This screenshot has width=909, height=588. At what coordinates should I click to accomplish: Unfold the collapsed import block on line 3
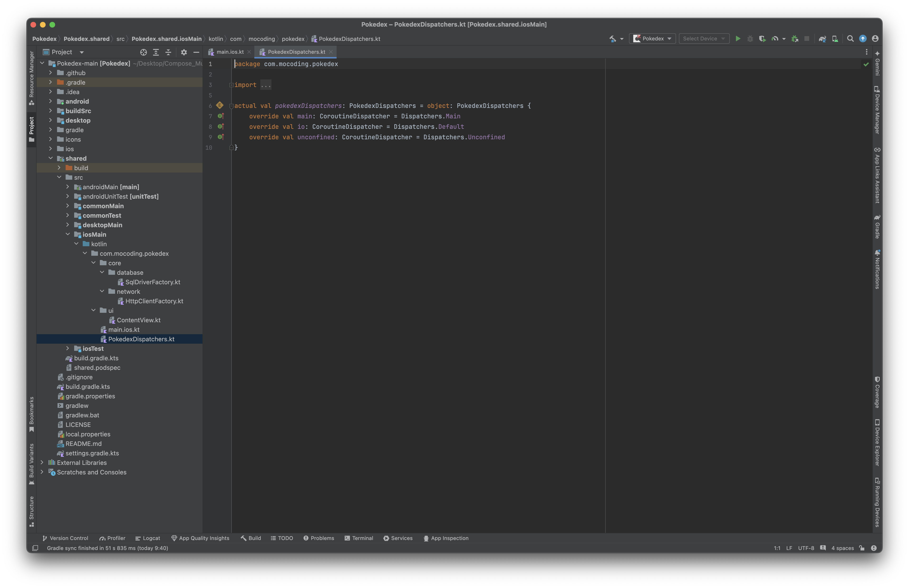(x=231, y=85)
